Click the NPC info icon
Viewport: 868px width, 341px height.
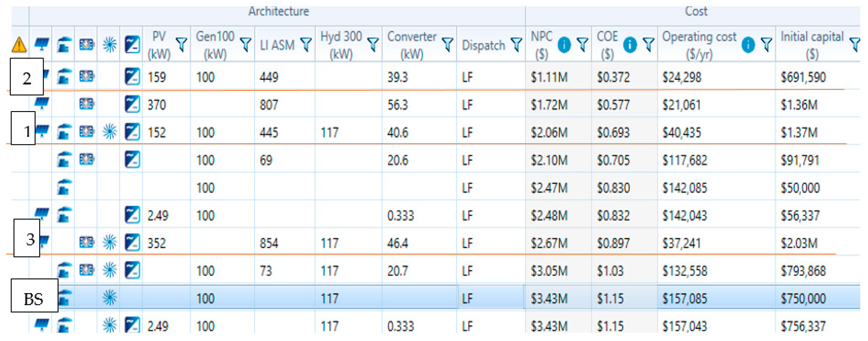tap(564, 45)
